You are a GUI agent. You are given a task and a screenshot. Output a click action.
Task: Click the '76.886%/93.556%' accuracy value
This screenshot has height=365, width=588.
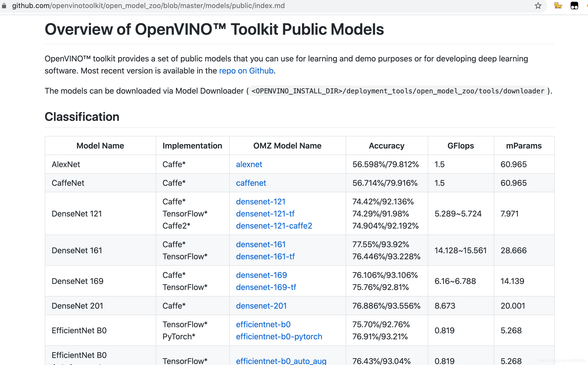pos(386,306)
